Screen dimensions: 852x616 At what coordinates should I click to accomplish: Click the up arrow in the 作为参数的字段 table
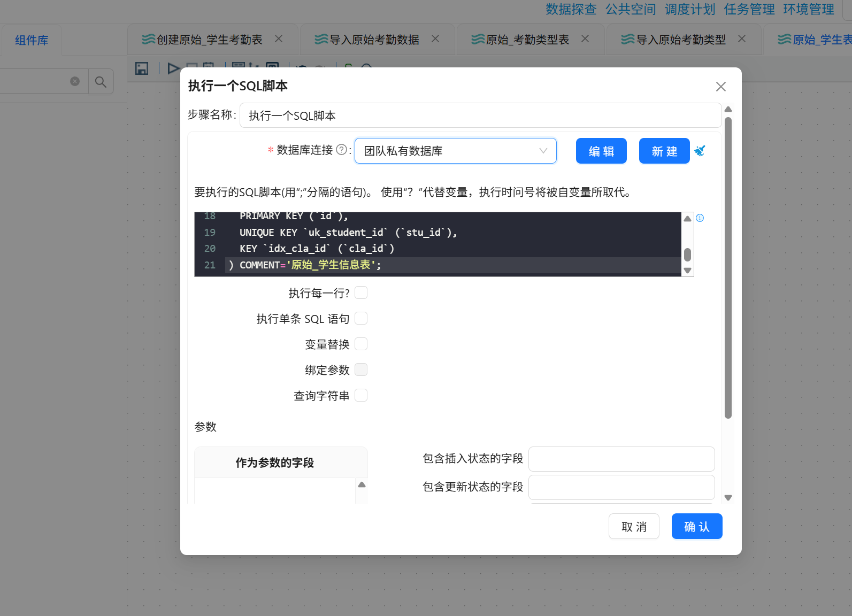362,484
